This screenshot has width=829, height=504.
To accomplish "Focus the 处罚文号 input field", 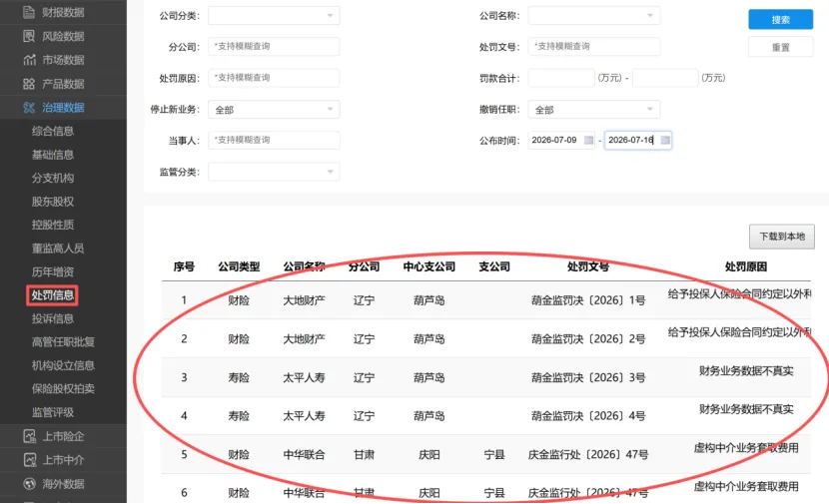I will [593, 47].
